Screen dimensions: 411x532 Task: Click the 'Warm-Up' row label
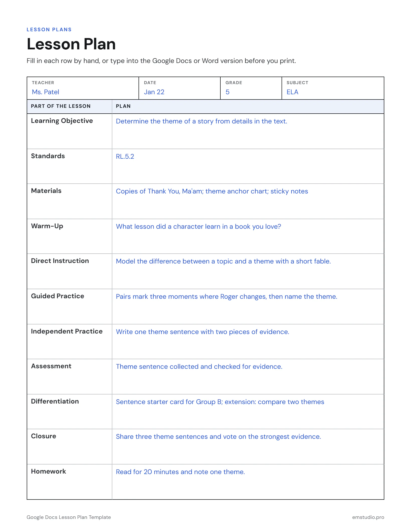pos(47,226)
